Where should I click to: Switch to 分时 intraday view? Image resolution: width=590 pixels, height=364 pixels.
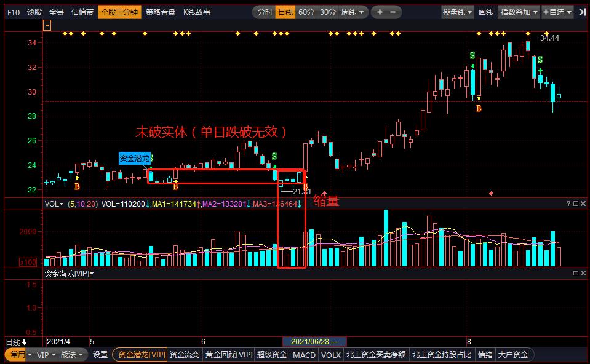coord(265,12)
